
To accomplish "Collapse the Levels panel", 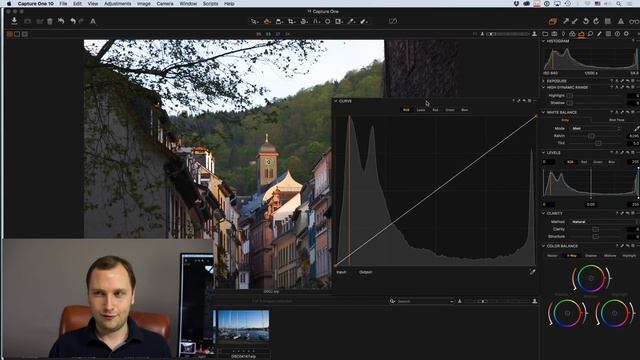I will [x=544, y=153].
